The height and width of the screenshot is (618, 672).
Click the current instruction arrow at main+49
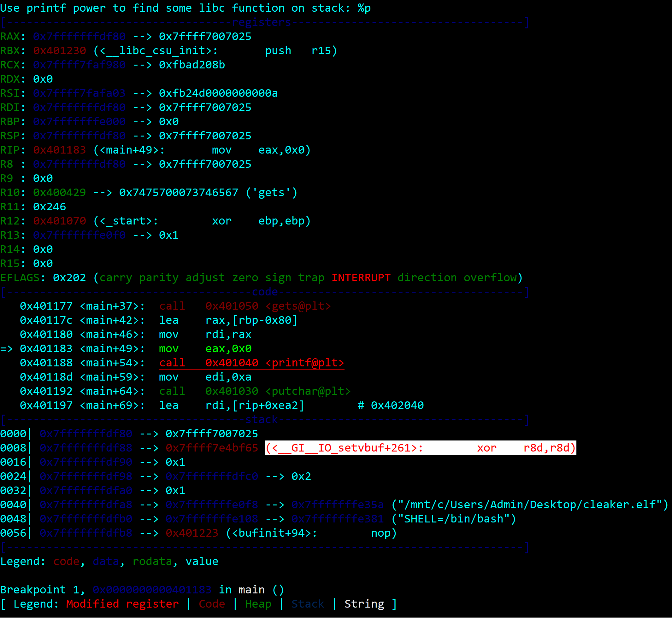tap(7, 348)
